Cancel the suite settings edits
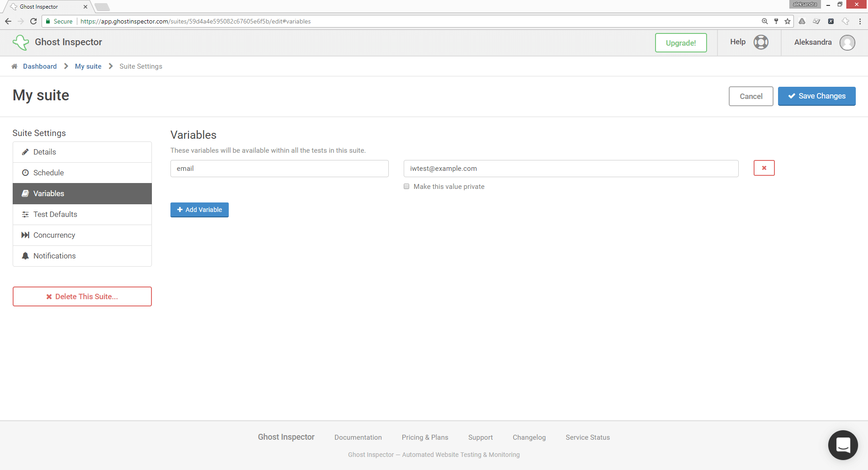This screenshot has height=470, width=868. (x=751, y=96)
